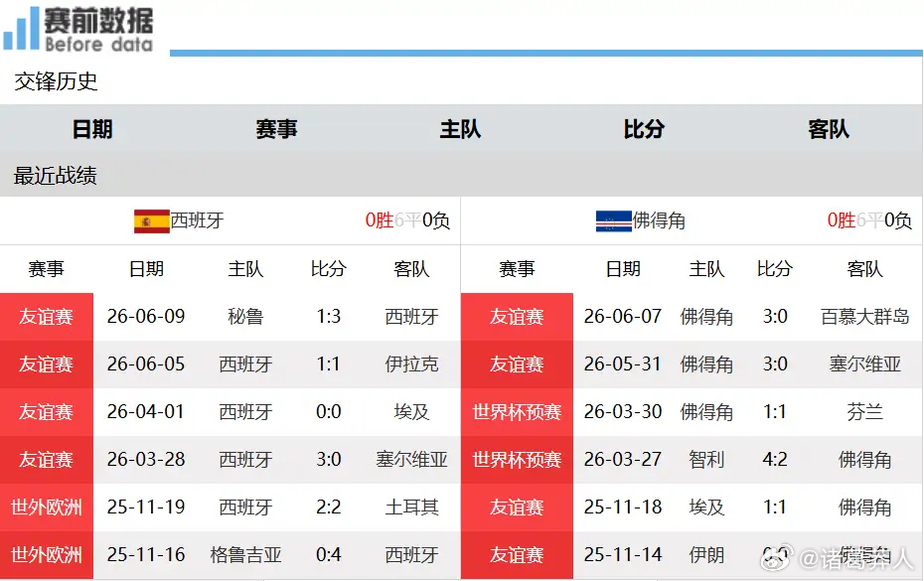Click the 友谊赛 tag for date 26-06-05

[47, 364]
